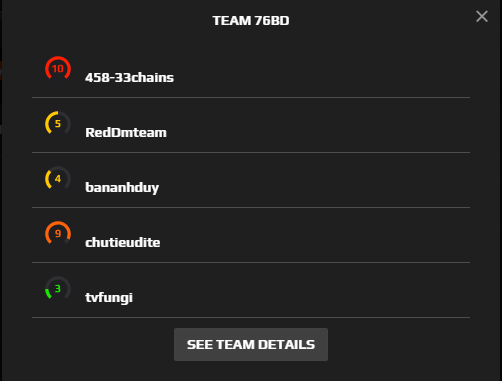502x381 pixels.
Task: Close the Team 76BD dialog
Action: coord(482,16)
